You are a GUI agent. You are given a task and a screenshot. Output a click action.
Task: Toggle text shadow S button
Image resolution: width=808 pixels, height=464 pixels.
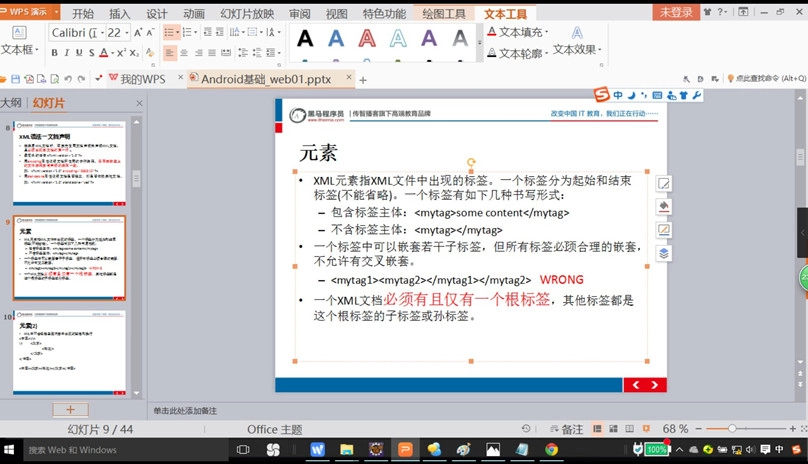point(91,53)
